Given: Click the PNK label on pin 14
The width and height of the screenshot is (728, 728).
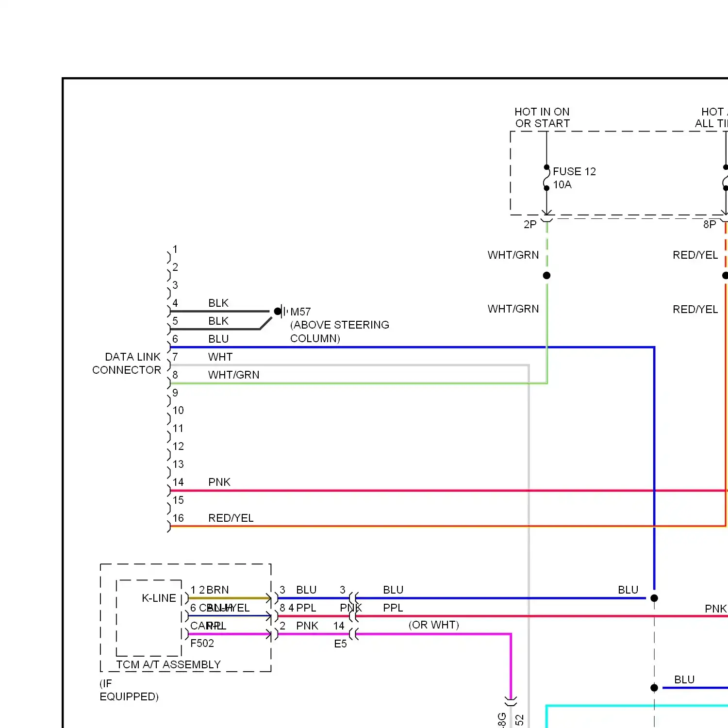Looking at the screenshot, I should (x=219, y=482).
